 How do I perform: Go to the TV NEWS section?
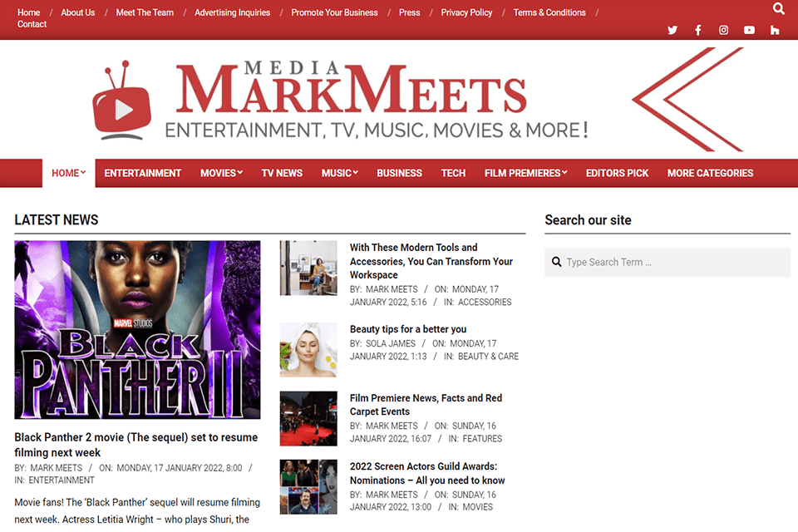(x=282, y=173)
